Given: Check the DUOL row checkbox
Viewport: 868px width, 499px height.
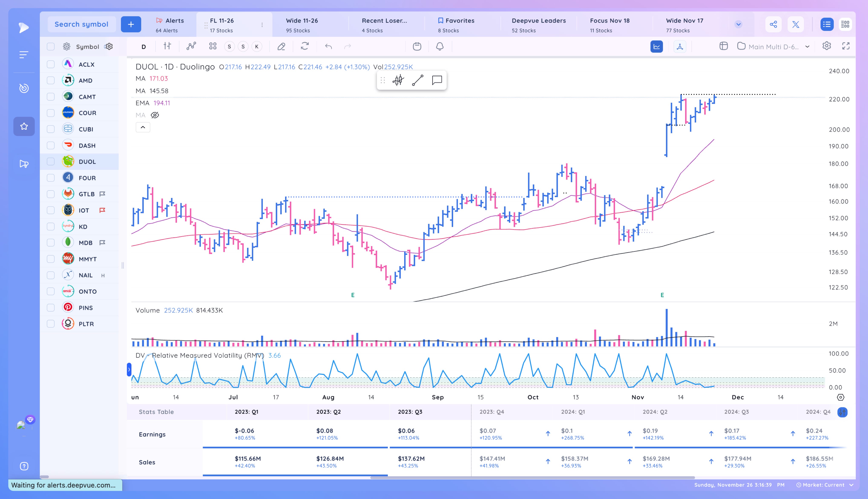Looking at the screenshot, I should (x=51, y=162).
